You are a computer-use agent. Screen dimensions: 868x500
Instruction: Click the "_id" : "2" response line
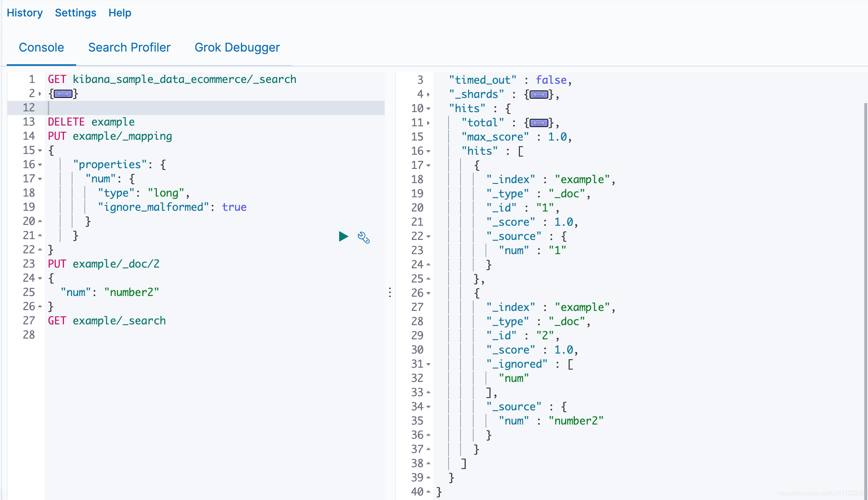point(523,336)
